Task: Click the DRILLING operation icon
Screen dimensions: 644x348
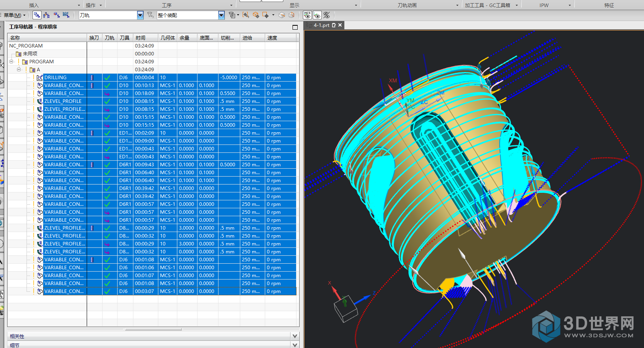Action: click(40, 78)
